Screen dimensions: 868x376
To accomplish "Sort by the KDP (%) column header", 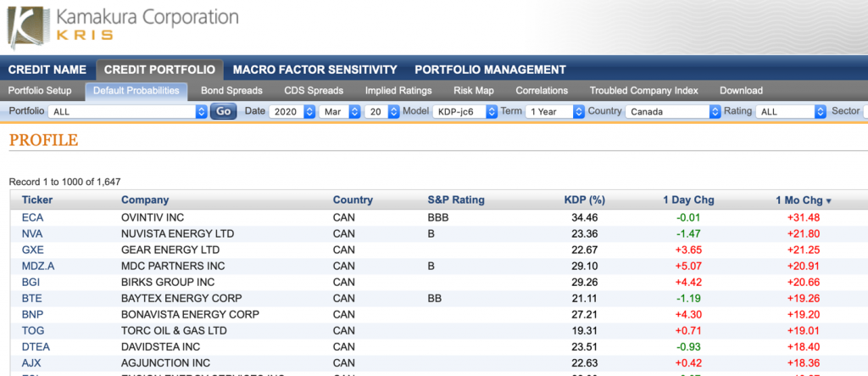I will (585, 199).
